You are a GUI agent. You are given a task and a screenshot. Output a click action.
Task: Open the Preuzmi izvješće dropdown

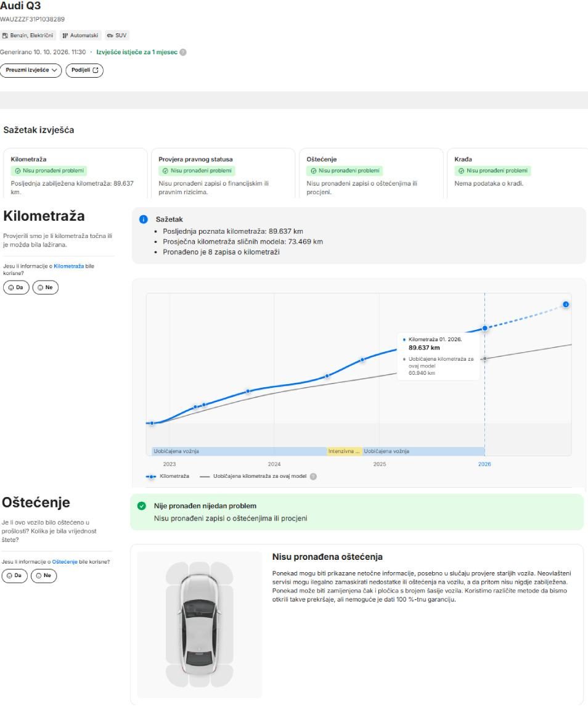30,70
